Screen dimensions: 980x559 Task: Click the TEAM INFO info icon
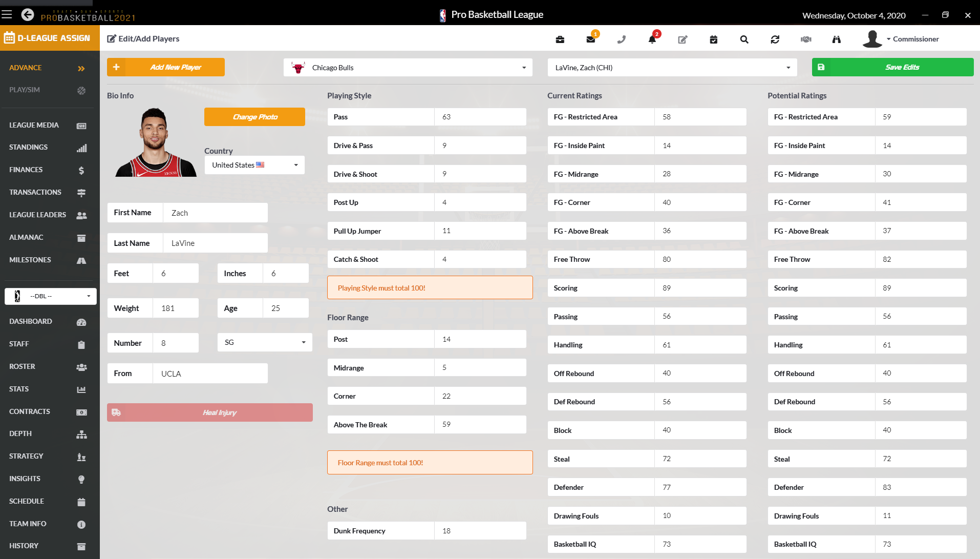(81, 525)
